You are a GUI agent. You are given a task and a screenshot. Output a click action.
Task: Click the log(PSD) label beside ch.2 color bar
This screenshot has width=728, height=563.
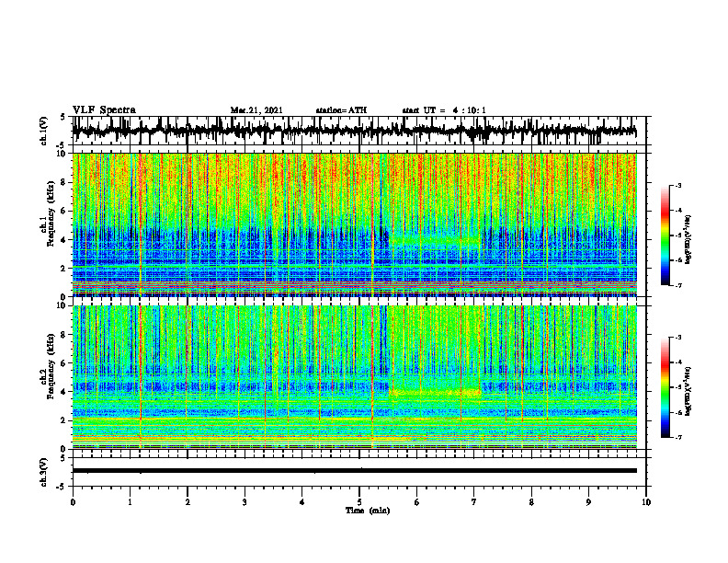(x=688, y=391)
